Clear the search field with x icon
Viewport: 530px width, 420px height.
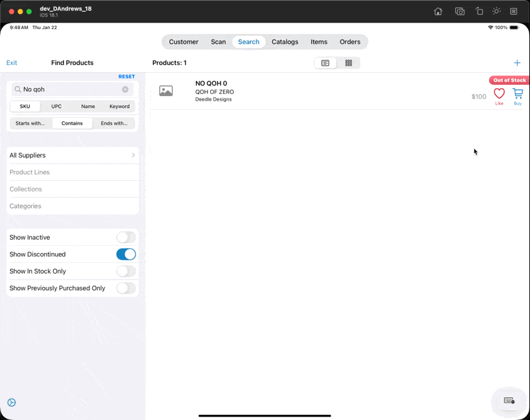125,89
